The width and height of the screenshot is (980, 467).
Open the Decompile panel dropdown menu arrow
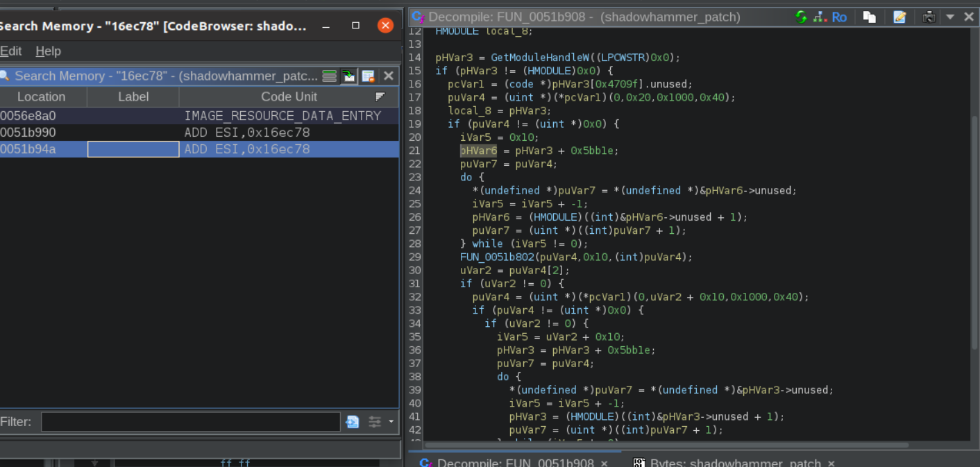tap(950, 17)
